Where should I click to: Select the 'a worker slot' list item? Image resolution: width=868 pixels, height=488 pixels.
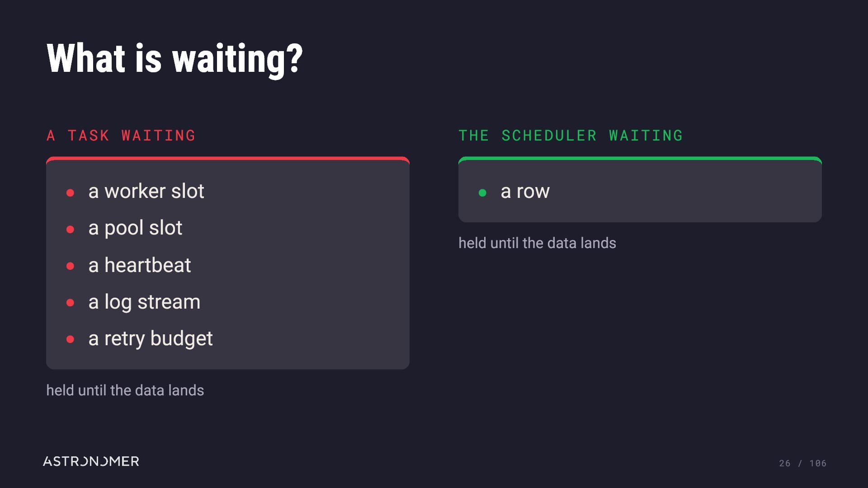(146, 191)
